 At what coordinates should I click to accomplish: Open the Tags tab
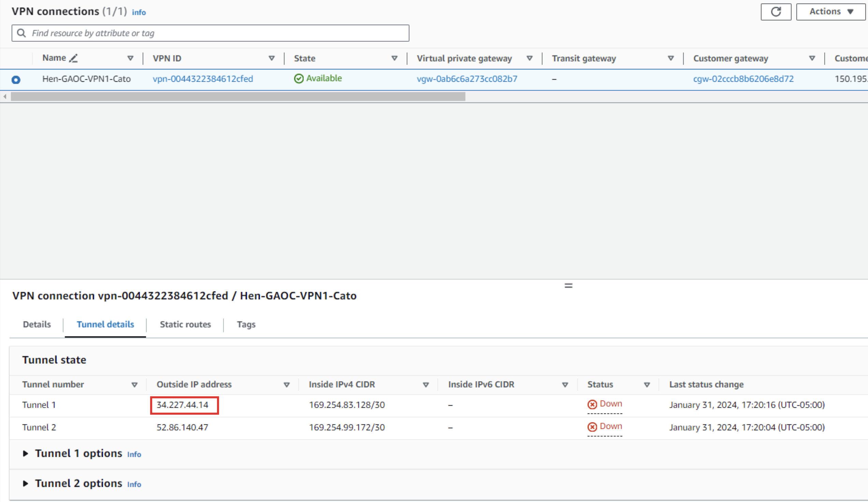[246, 324]
